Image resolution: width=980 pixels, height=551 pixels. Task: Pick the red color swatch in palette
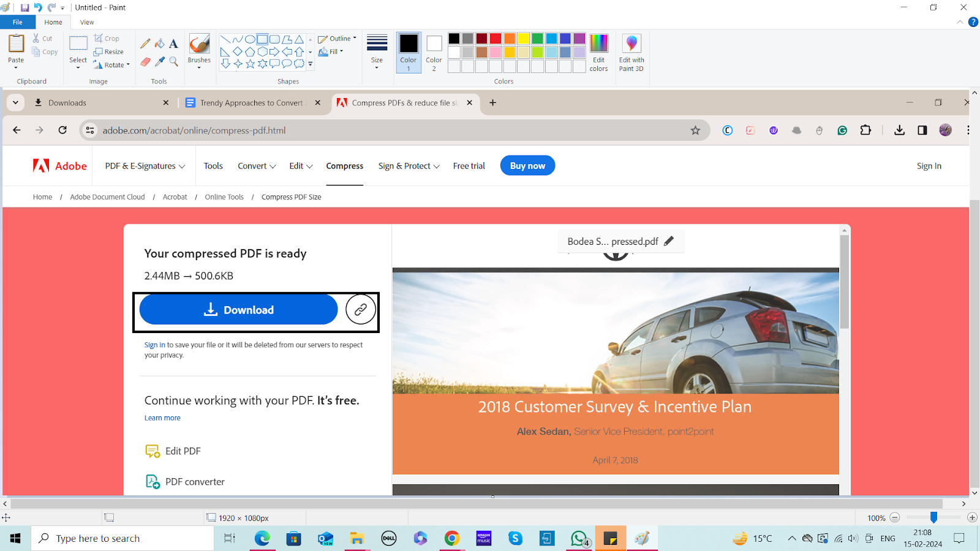pyautogui.click(x=496, y=39)
